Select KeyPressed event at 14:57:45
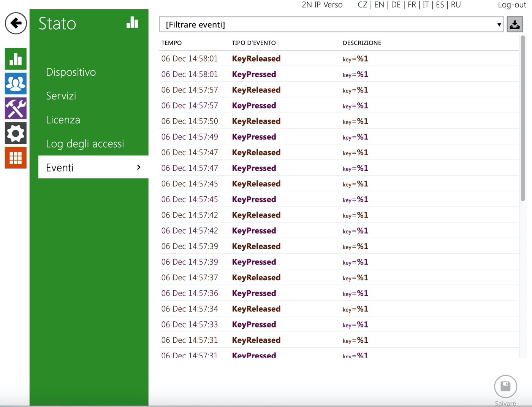This screenshot has height=407, width=532. [339, 199]
